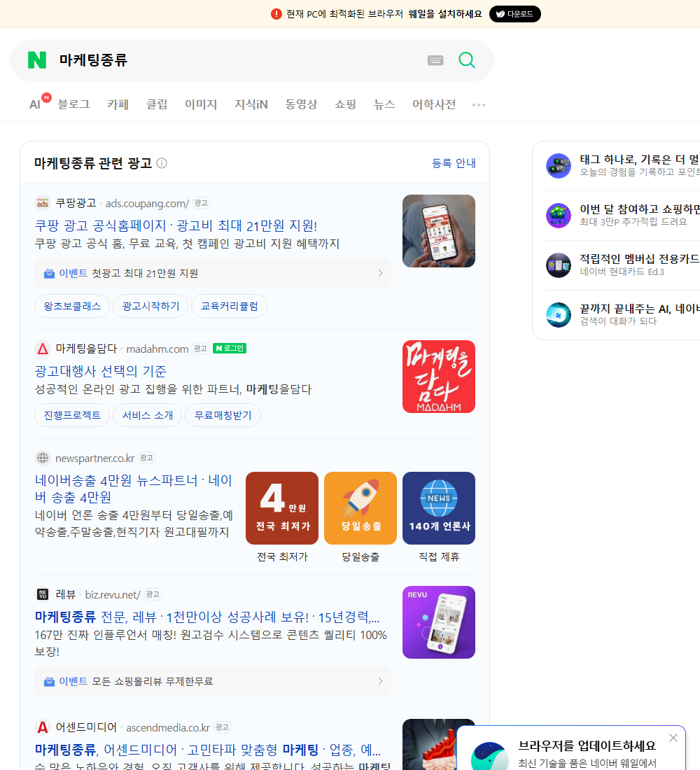The image size is (700, 770).
Task: Click the 어센드미디어 red A favicon
Action: tap(43, 727)
